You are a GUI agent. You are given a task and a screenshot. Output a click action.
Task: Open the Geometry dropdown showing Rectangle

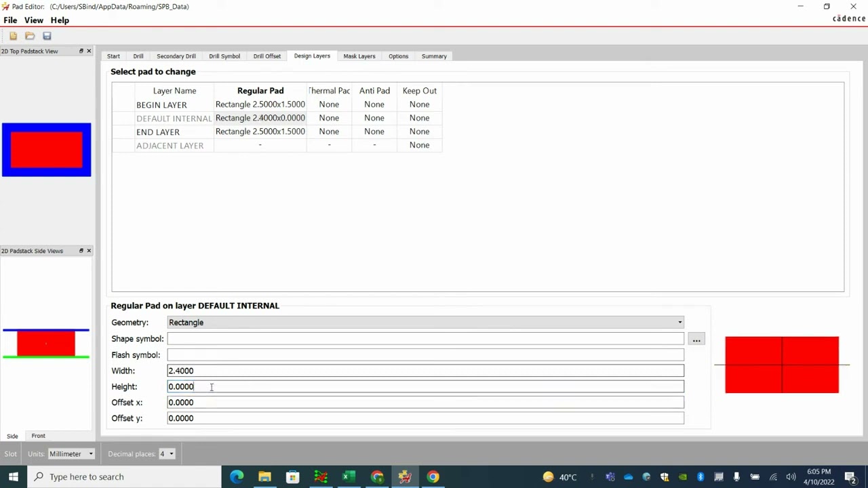425,323
